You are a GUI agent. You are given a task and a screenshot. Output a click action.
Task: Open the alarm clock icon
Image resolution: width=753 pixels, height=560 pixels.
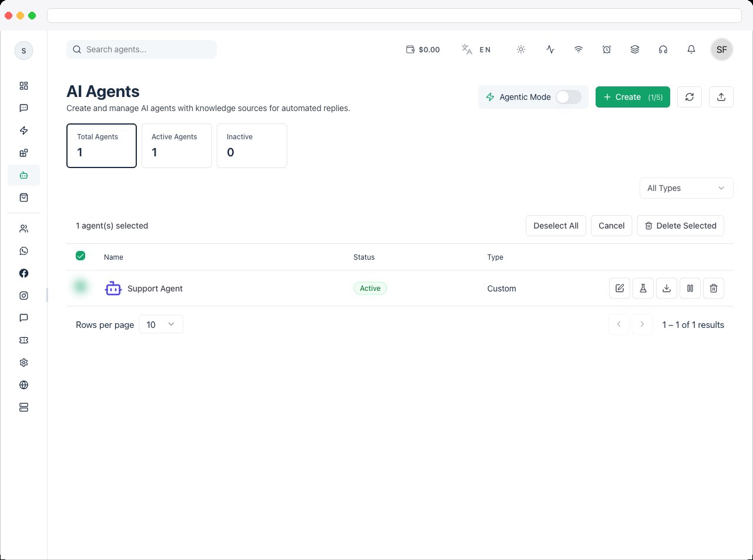tap(607, 49)
